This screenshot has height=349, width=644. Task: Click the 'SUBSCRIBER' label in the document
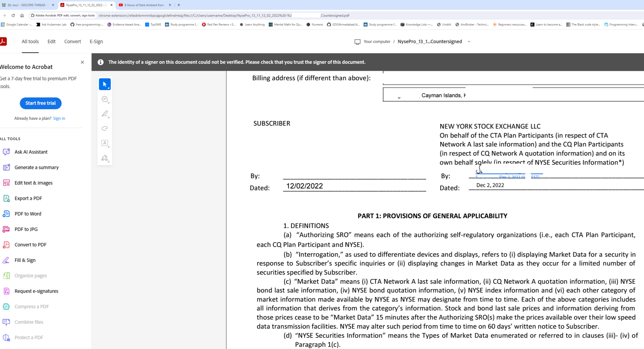(x=272, y=124)
